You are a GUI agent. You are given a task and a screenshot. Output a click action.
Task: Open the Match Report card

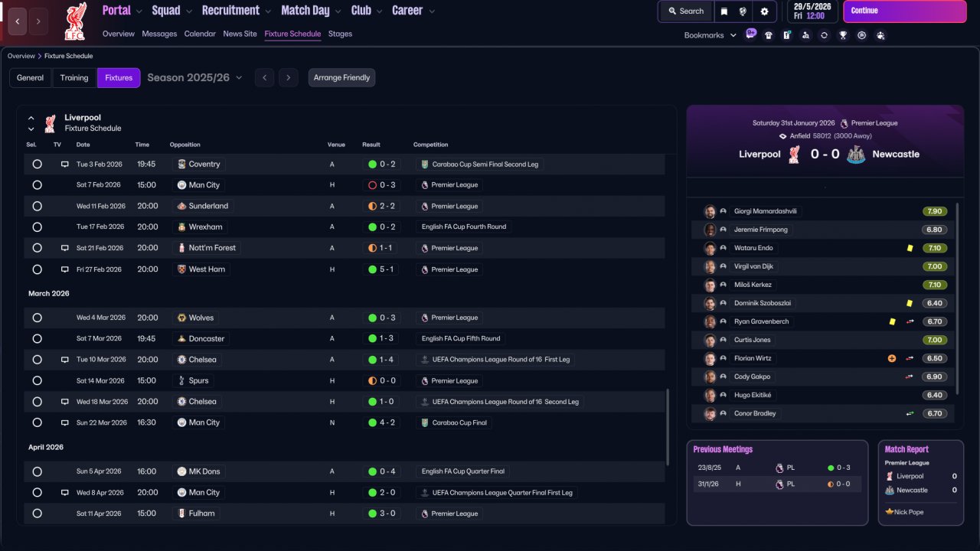point(921,482)
